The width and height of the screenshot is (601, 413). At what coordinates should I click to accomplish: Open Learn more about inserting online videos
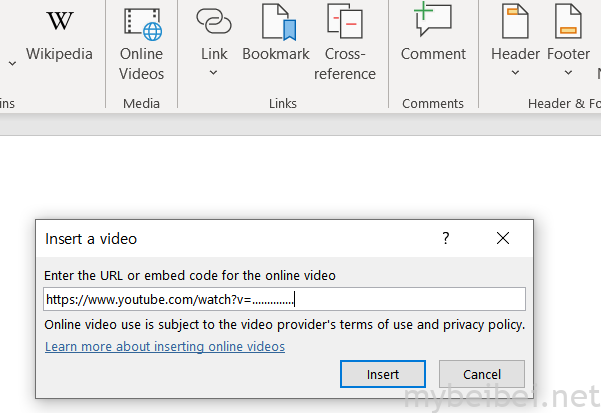point(165,346)
